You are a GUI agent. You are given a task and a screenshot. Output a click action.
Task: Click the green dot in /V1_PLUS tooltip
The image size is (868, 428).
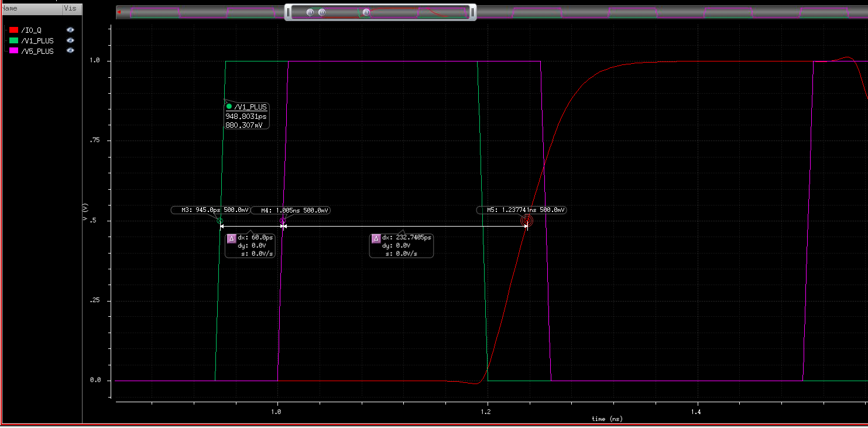coord(229,107)
